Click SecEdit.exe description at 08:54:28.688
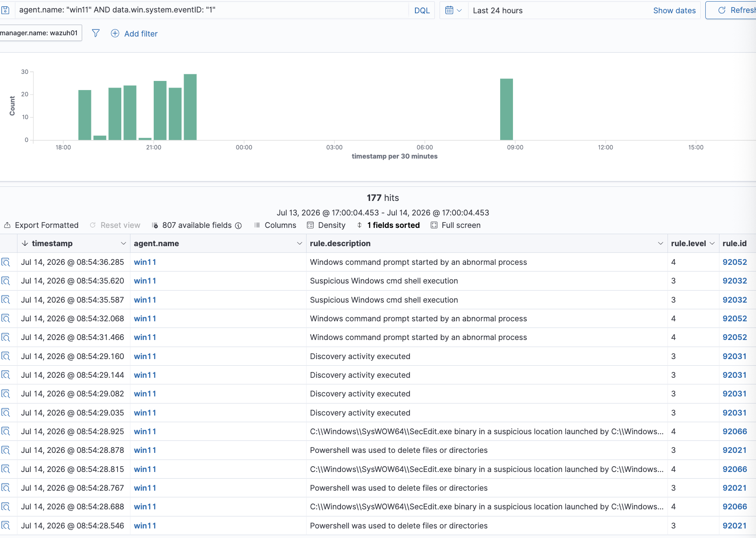 (x=487, y=506)
